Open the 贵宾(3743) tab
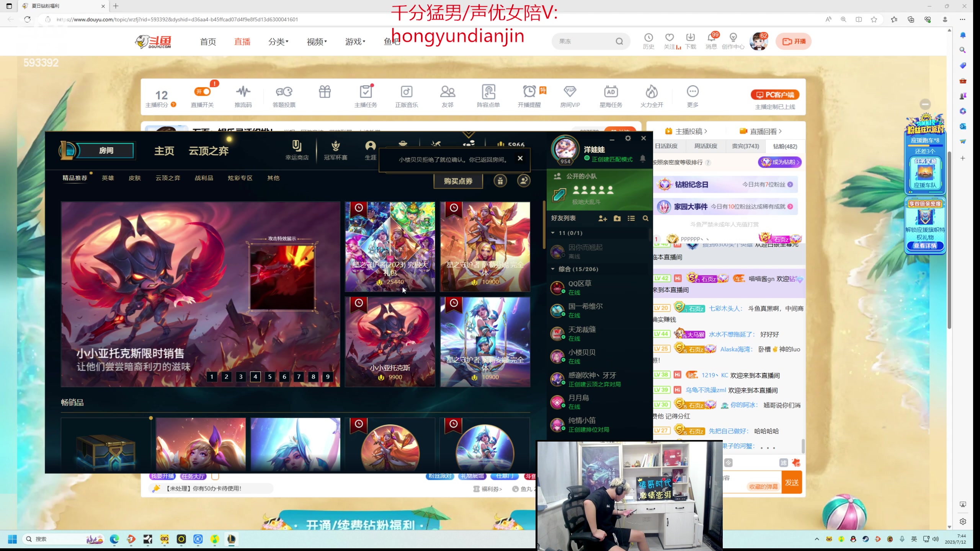 pos(745,146)
